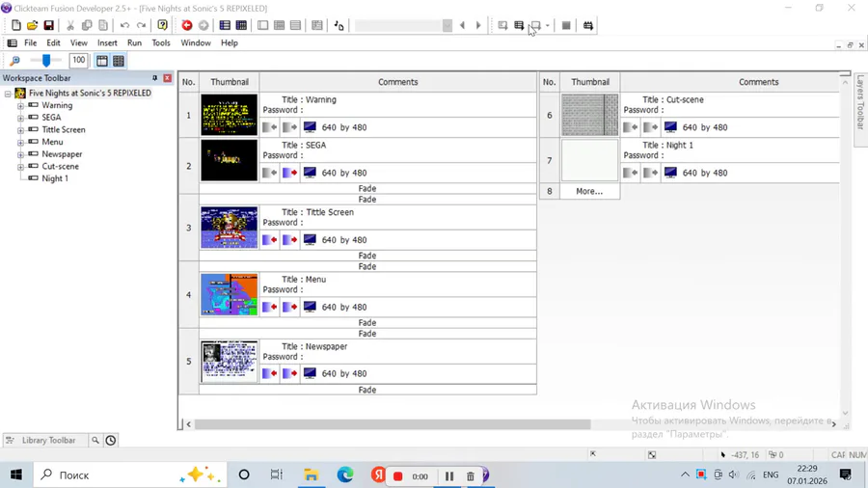Expand the Warning frame tree node
Screen dimensions: 868x488
click(x=20, y=106)
